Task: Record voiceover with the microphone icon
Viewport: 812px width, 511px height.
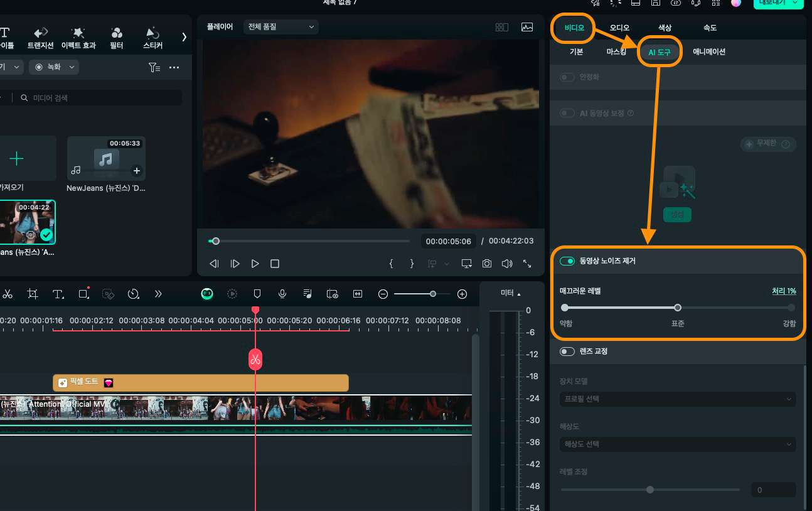Action: tap(282, 294)
